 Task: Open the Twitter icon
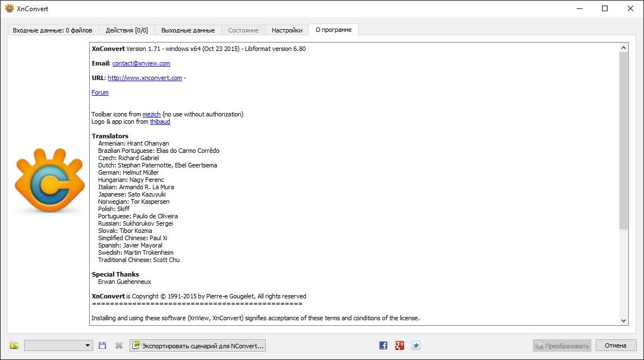click(416, 345)
